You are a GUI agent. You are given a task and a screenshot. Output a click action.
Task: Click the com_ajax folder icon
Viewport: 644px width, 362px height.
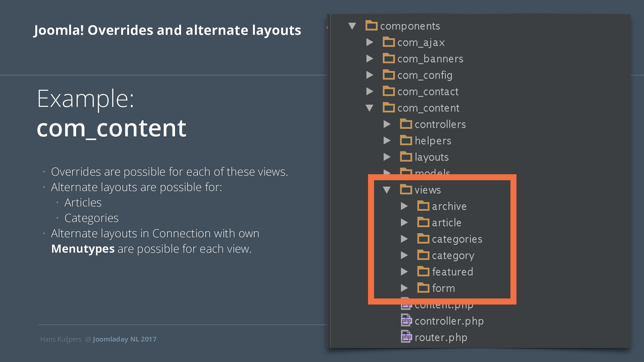[388, 42]
